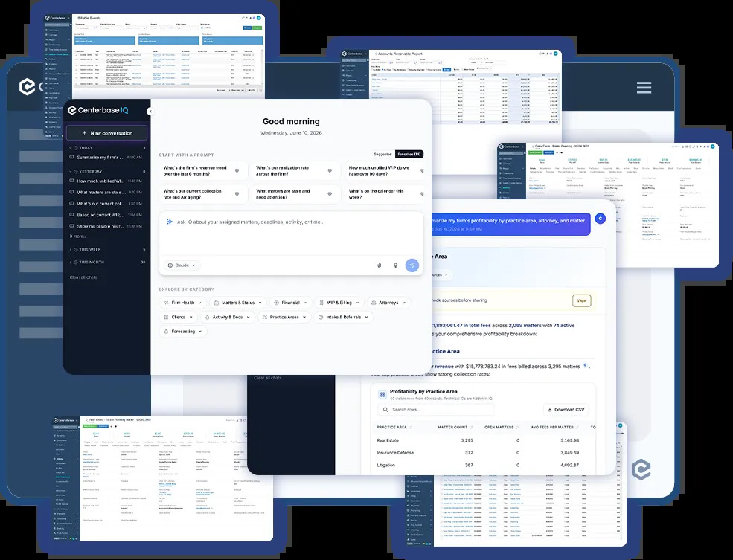This screenshot has height=560, width=733.
Task: Expand the Activity & Docs category
Action: tap(228, 317)
